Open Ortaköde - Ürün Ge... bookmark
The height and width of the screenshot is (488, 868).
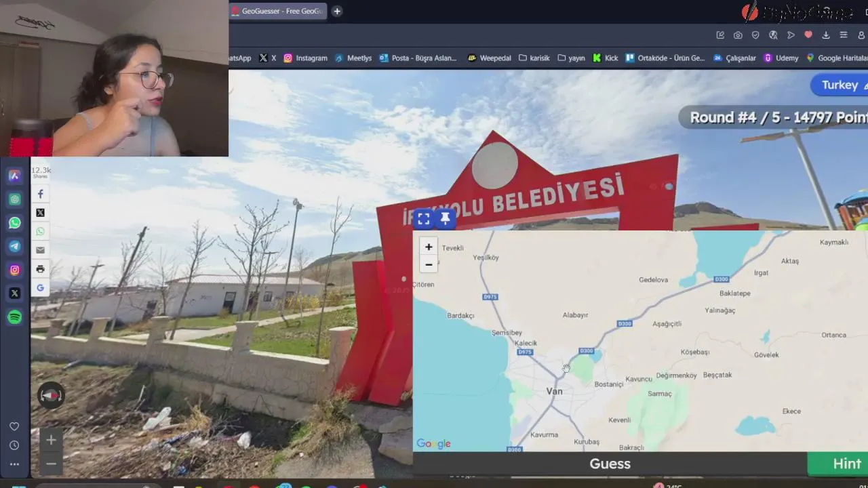point(665,58)
